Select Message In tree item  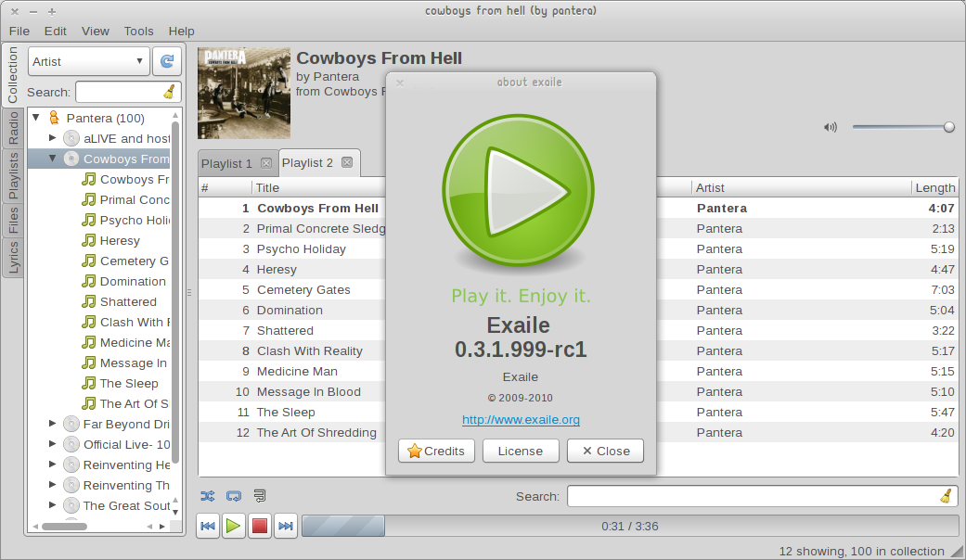pos(133,363)
